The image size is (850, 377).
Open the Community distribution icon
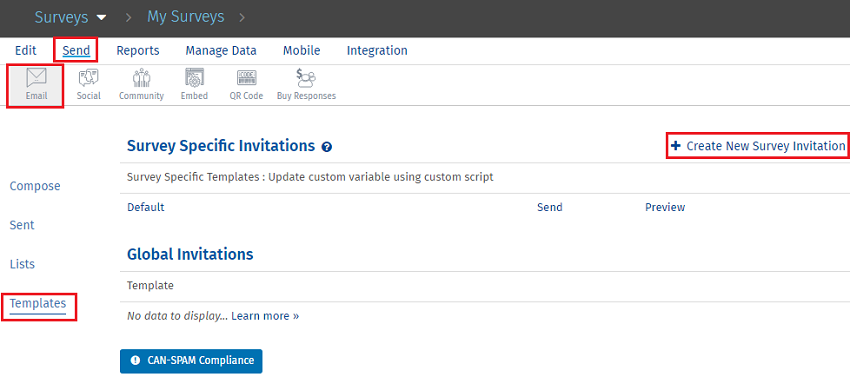pyautogui.click(x=141, y=85)
